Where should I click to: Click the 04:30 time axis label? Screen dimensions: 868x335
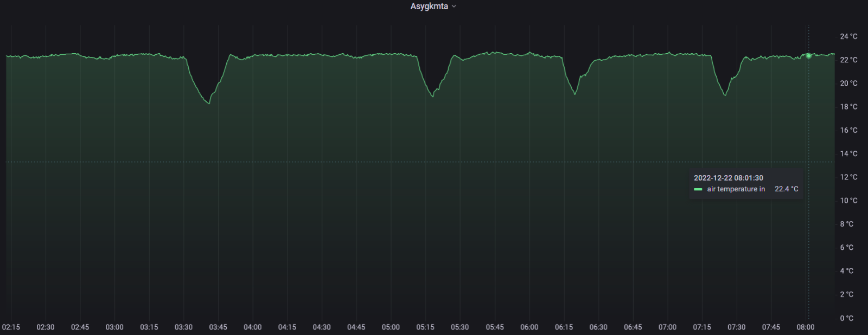322,327
